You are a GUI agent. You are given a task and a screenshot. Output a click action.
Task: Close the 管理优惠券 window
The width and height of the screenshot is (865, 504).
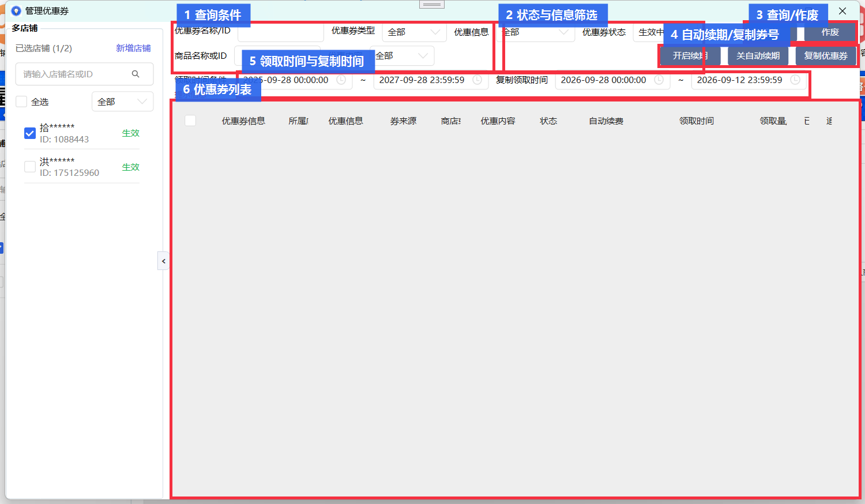pos(843,11)
